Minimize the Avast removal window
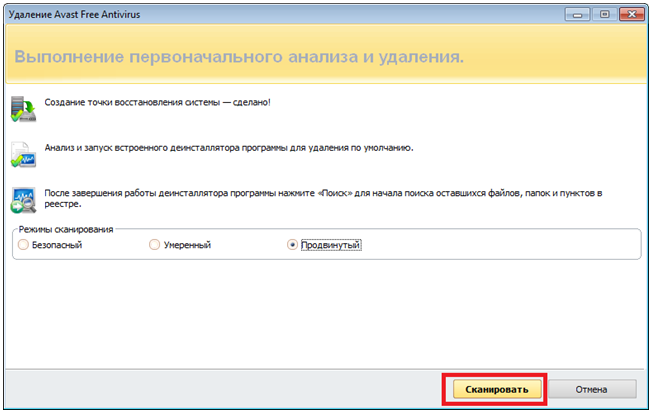Viewport: 652px width, 415px height. click(x=577, y=14)
